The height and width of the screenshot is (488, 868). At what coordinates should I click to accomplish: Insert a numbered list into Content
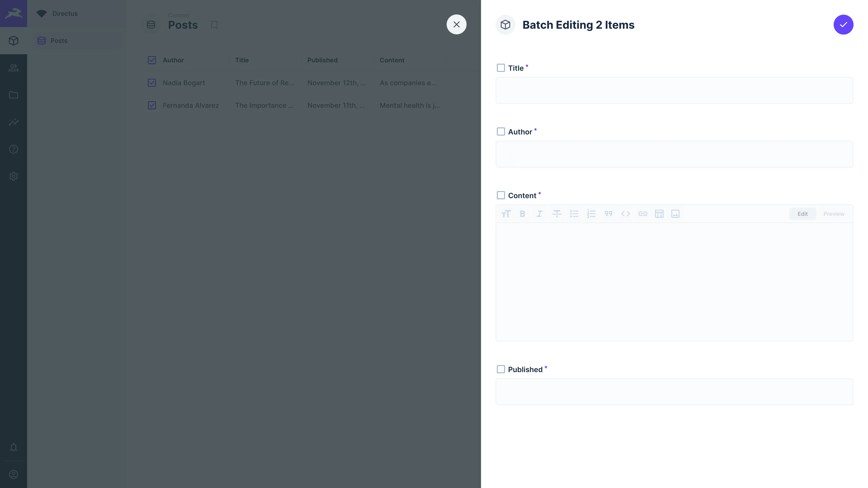coord(591,213)
